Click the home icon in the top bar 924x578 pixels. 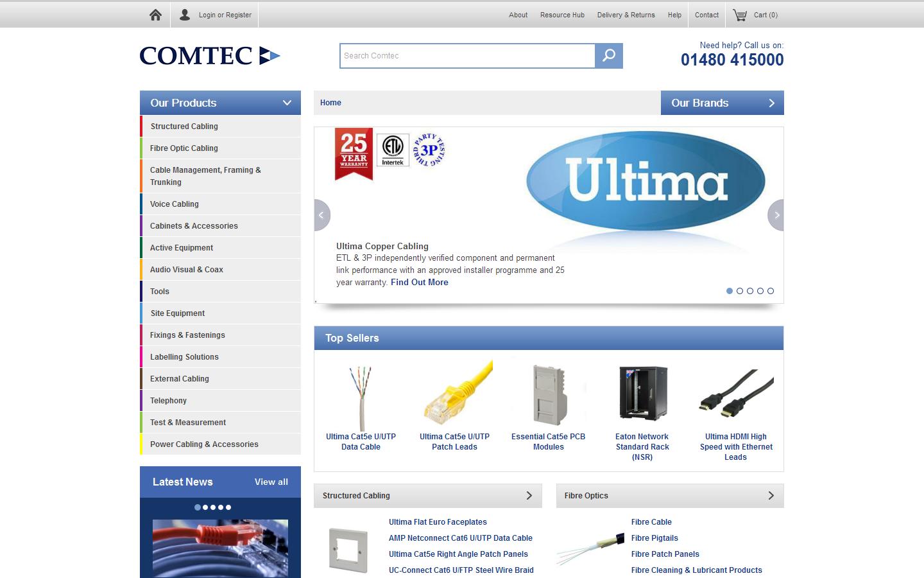155,14
